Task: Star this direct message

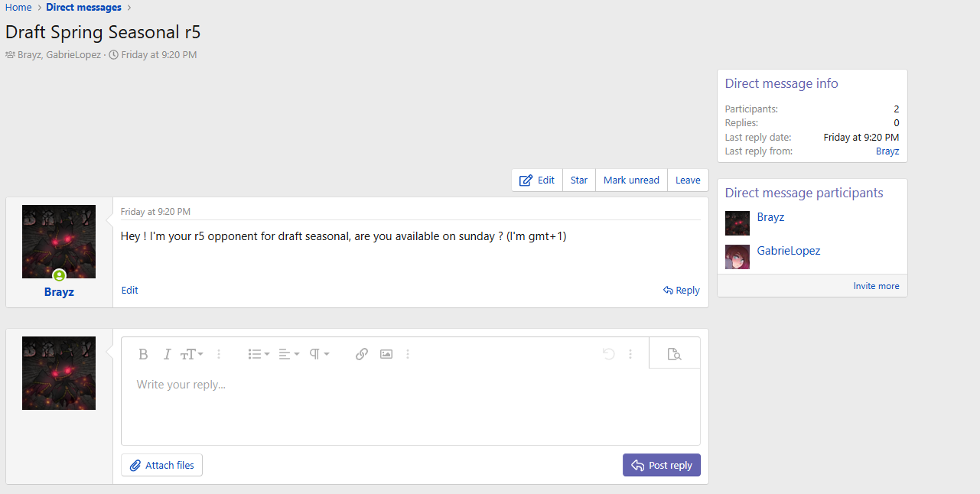Action: (579, 180)
